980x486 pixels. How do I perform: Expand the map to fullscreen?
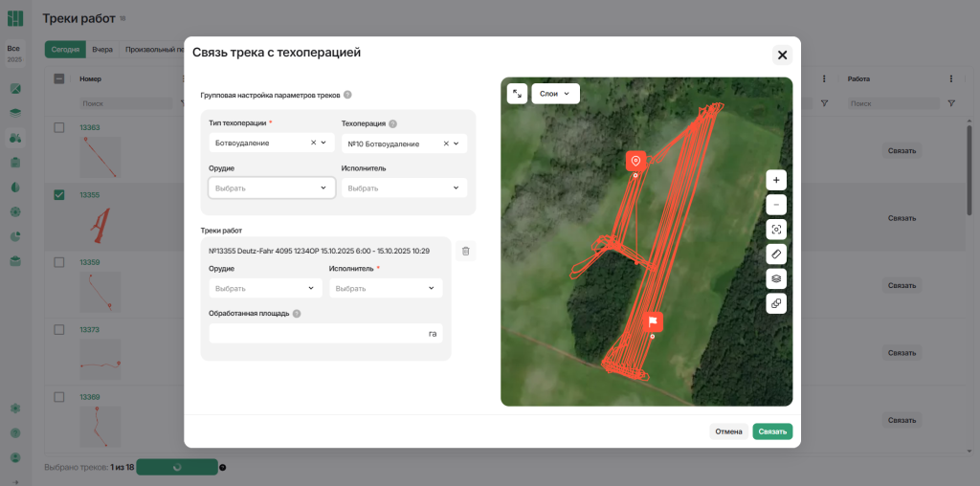coord(517,94)
